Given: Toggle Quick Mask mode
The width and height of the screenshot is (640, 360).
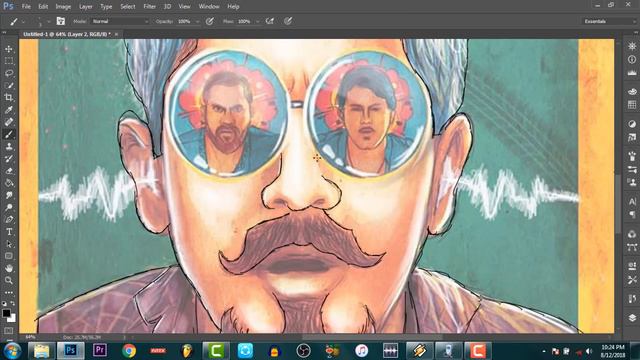Looking at the screenshot, I should (9, 331).
